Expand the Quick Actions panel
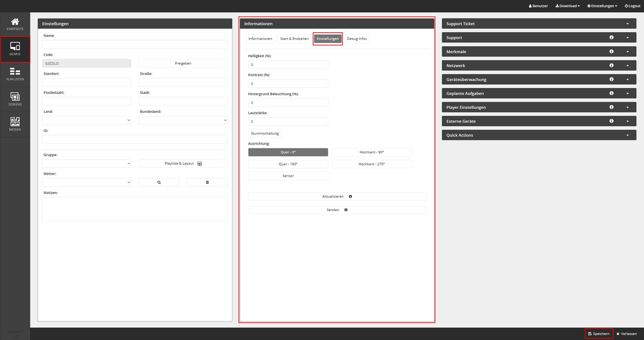This screenshot has width=644, height=340. click(539, 135)
